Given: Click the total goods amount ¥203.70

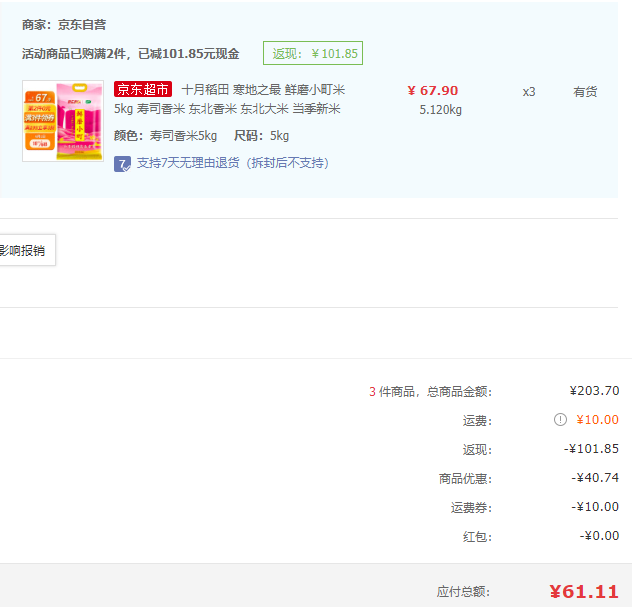Looking at the screenshot, I should click(x=594, y=391).
